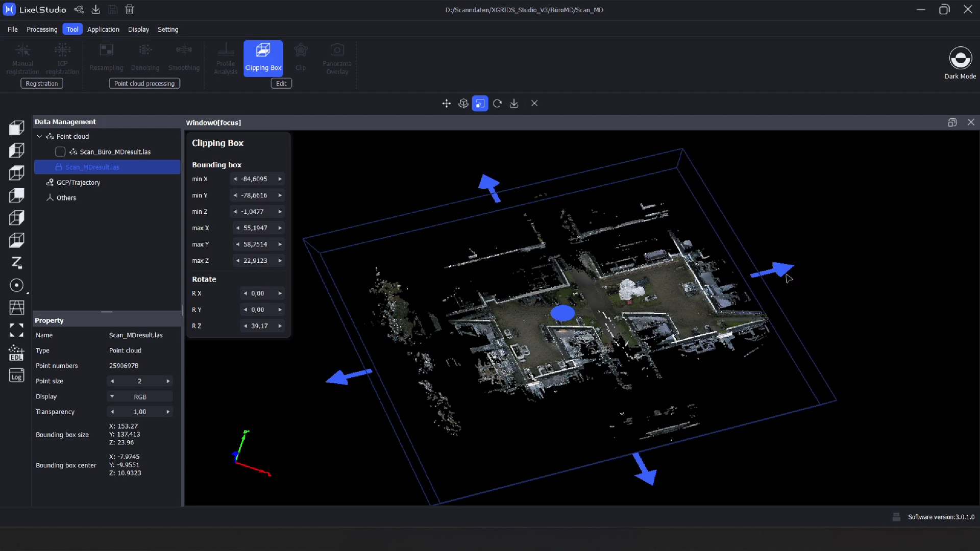
Task: Click the move/translate clipping box icon
Action: click(x=446, y=104)
